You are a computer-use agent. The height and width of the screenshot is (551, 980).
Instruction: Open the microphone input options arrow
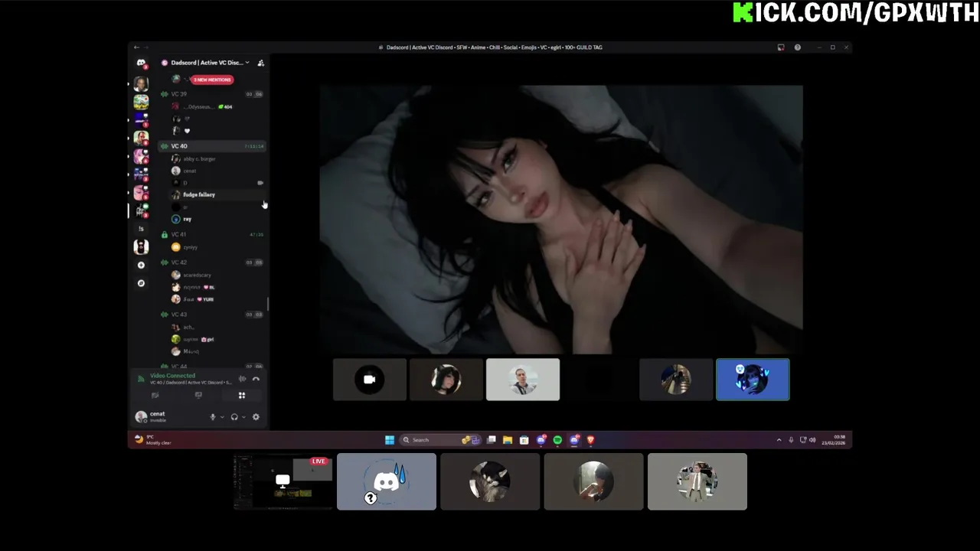[x=222, y=417]
